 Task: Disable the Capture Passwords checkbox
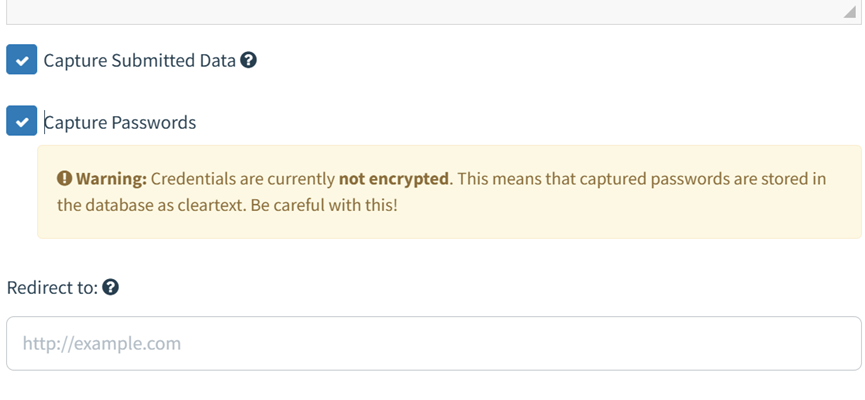coord(22,121)
